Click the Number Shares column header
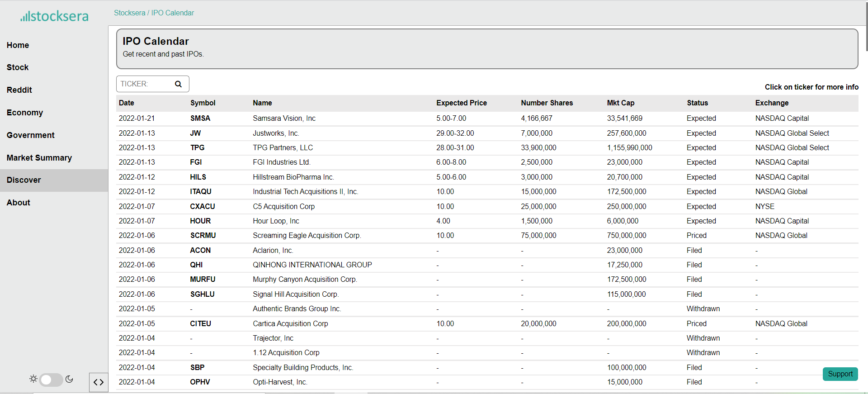868x394 pixels. pyautogui.click(x=547, y=103)
